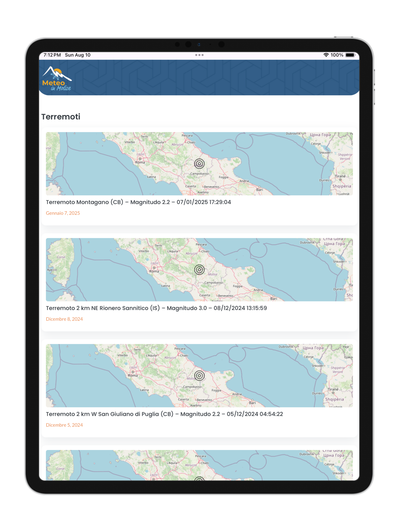399x532 pixels.
Task: Tap the date Gennaio 7, 2025
Action: pyautogui.click(x=63, y=213)
